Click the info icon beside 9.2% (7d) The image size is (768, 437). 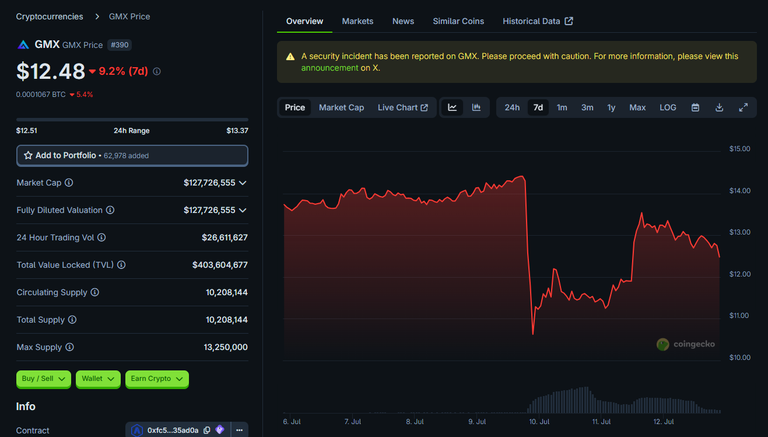click(157, 72)
